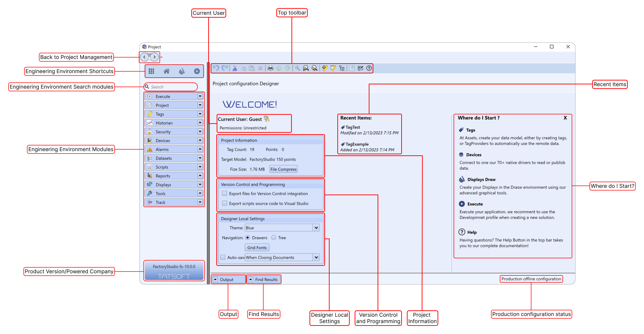Check Export scripts source code to Visual Studio
The height and width of the screenshot is (334, 644).
pyautogui.click(x=224, y=203)
